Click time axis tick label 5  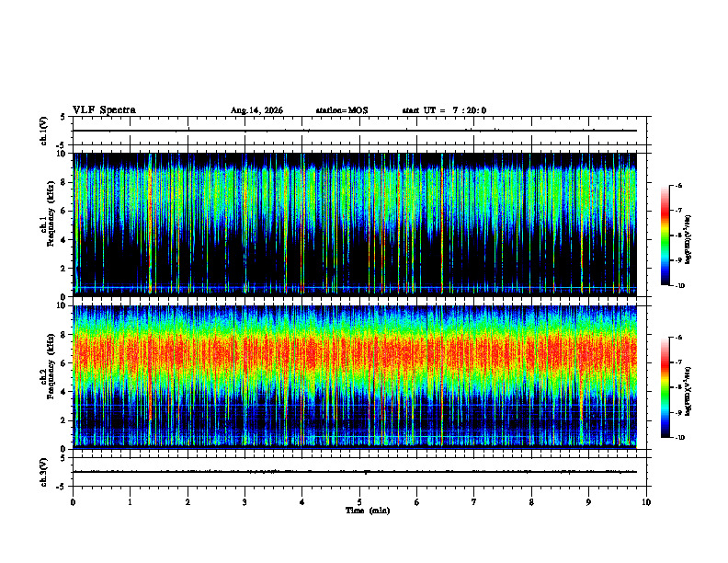pyautogui.click(x=359, y=502)
